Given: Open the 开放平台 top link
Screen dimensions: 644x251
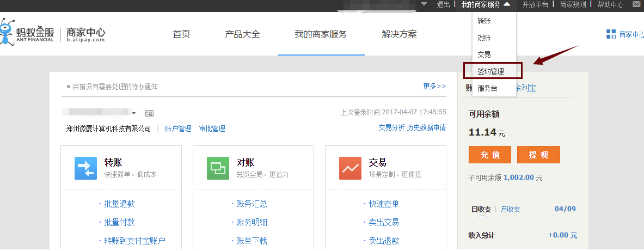Looking at the screenshot, I should tap(535, 4).
